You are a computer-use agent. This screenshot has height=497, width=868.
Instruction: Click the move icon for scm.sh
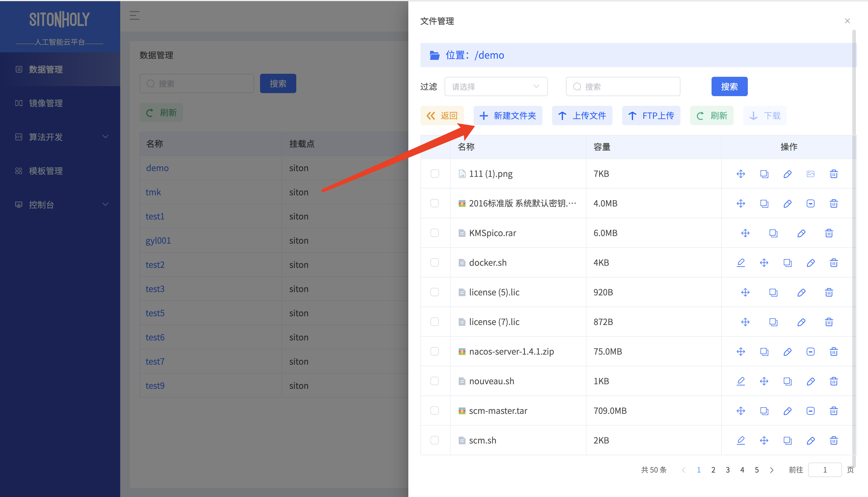click(764, 440)
